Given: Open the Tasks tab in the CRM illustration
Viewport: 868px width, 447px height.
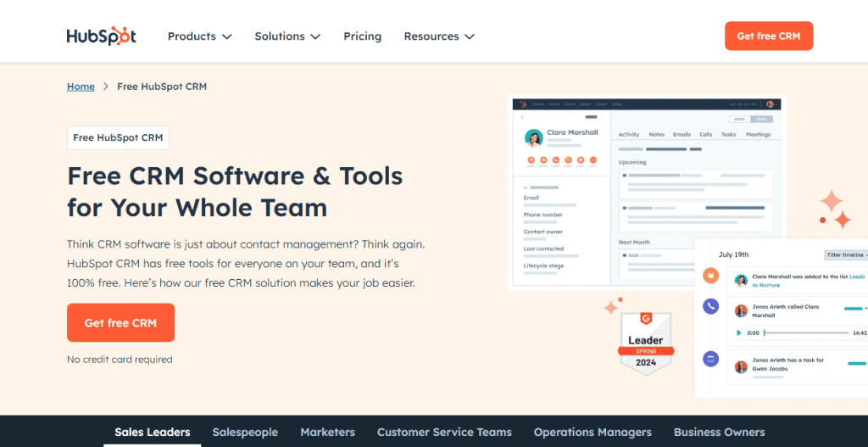Looking at the screenshot, I should (728, 135).
